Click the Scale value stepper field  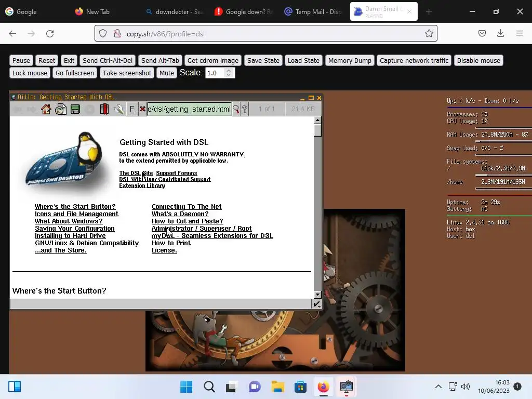point(220,73)
